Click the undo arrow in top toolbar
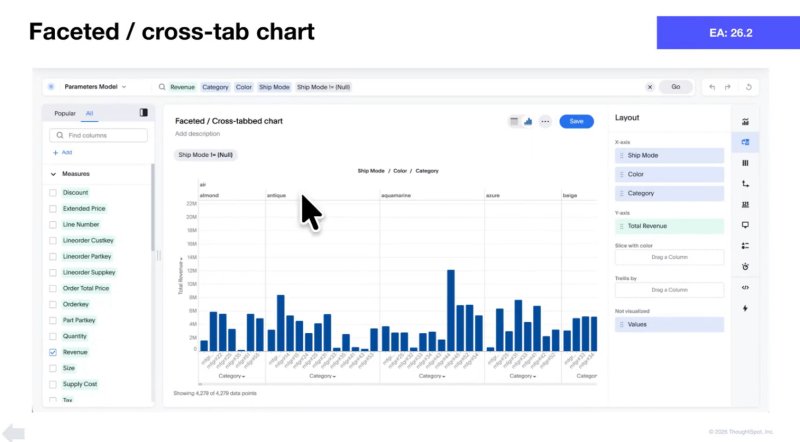 [712, 87]
